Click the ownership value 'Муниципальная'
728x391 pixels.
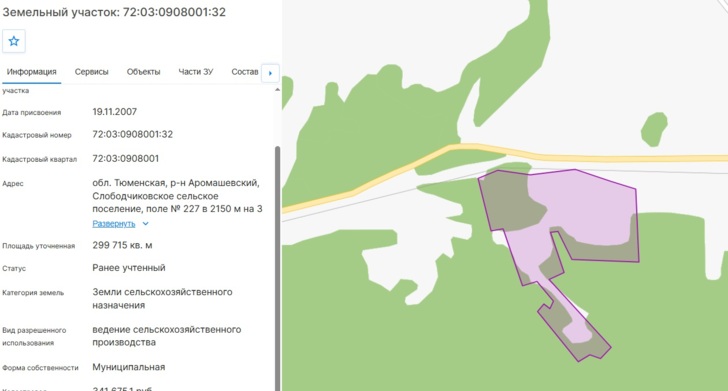[x=129, y=367]
